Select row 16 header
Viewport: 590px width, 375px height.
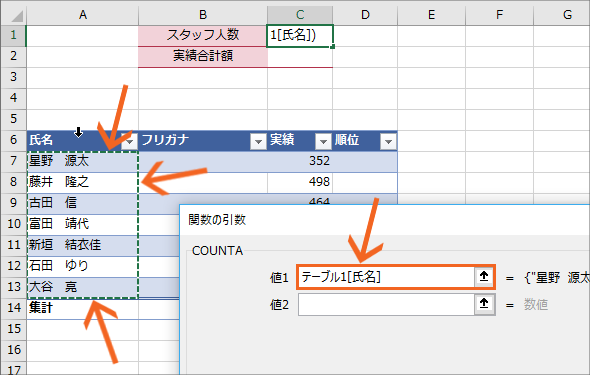[14, 350]
